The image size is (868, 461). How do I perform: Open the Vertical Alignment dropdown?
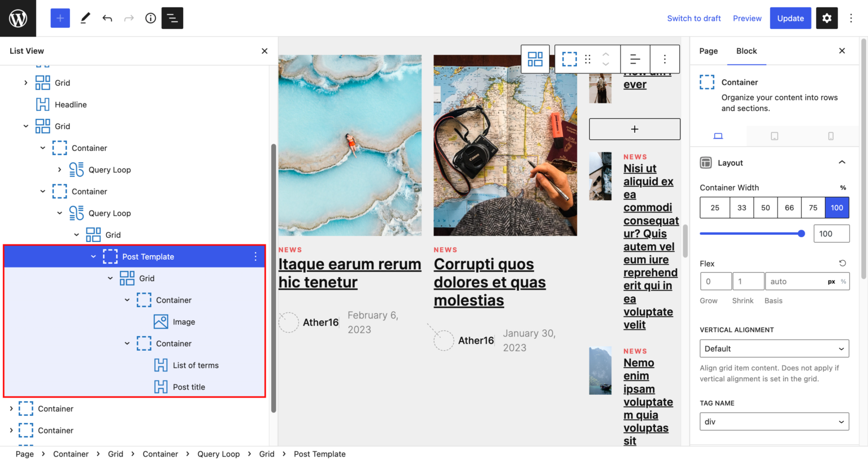(774, 348)
